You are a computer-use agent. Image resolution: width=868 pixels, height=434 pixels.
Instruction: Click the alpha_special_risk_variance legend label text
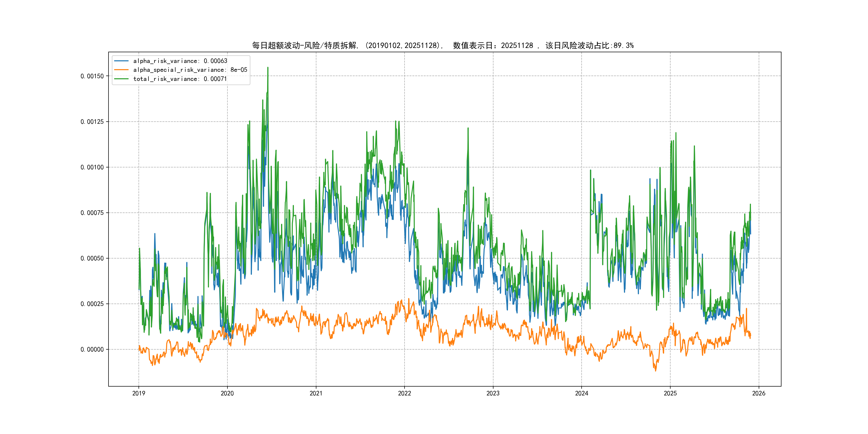point(190,70)
